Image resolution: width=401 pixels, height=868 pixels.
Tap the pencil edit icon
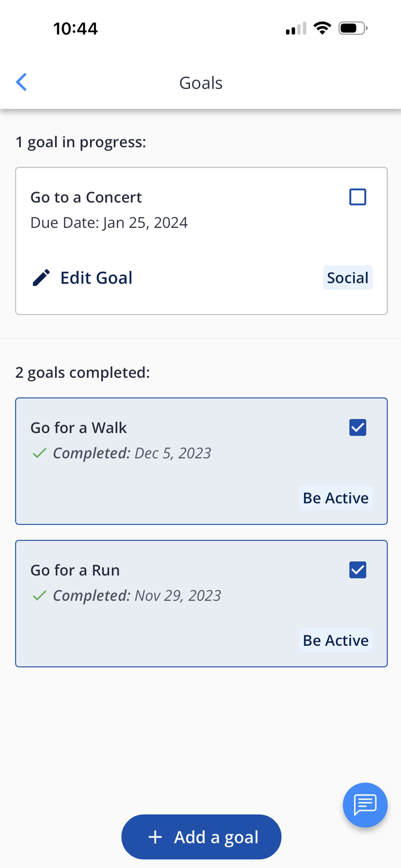[41, 278]
